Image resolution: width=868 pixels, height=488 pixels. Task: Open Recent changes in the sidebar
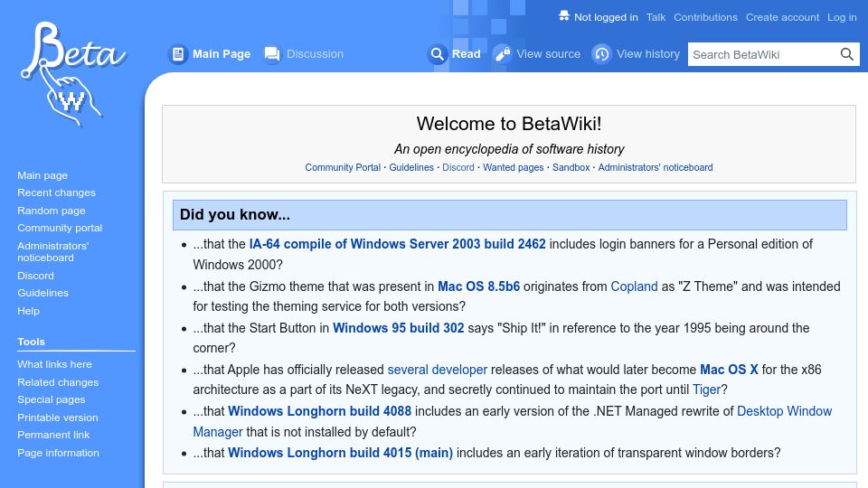pos(56,192)
